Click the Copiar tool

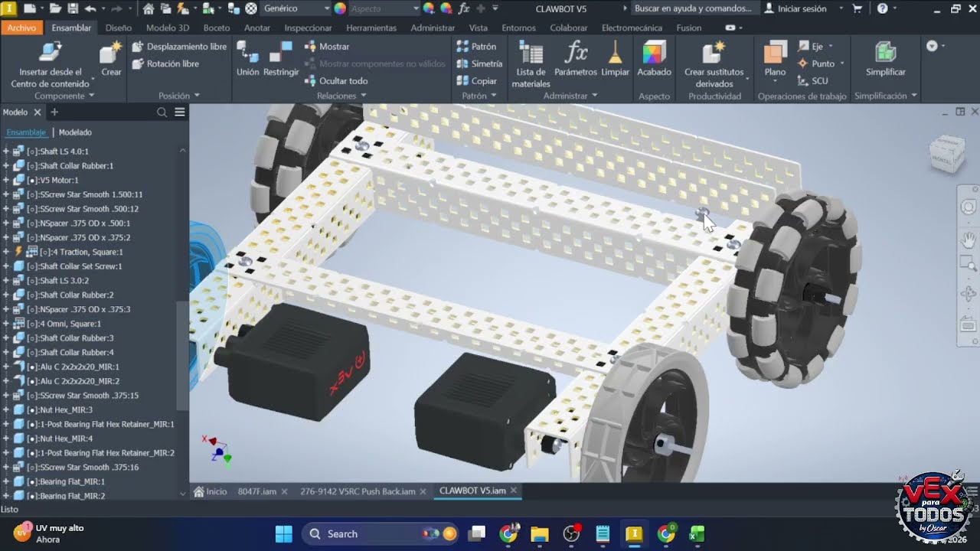476,80
